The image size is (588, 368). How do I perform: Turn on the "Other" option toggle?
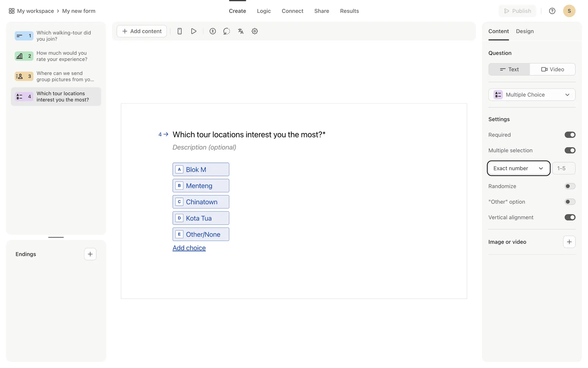[570, 202]
